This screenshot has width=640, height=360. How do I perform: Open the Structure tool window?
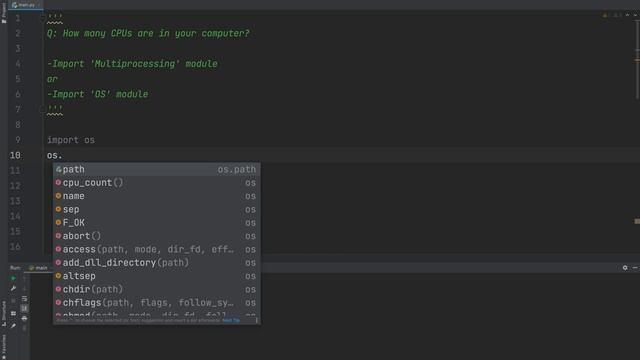tap(4, 313)
